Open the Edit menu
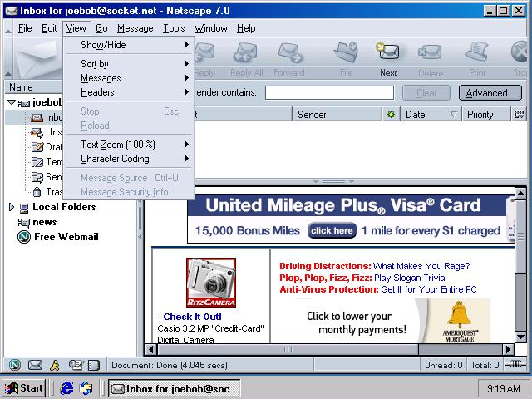Image resolution: width=532 pixels, height=399 pixels. (x=49, y=28)
